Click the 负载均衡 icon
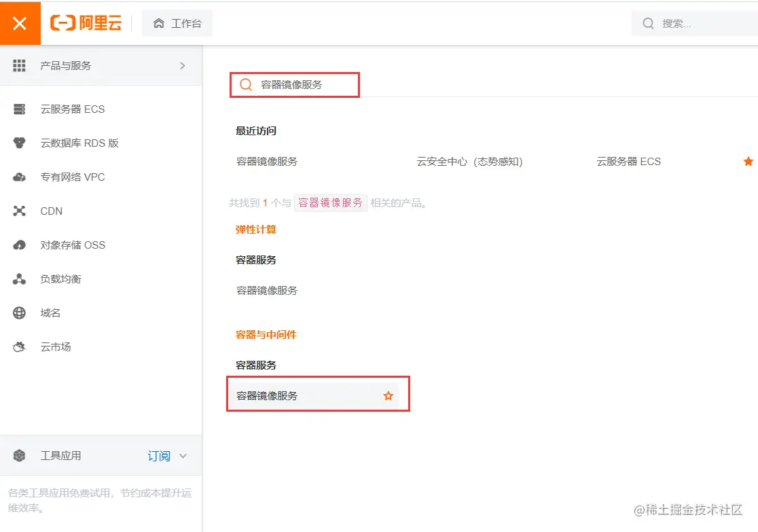 point(19,279)
